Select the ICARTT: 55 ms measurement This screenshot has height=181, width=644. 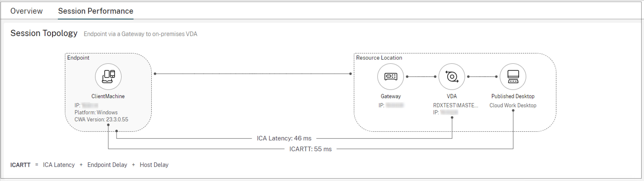coord(310,149)
